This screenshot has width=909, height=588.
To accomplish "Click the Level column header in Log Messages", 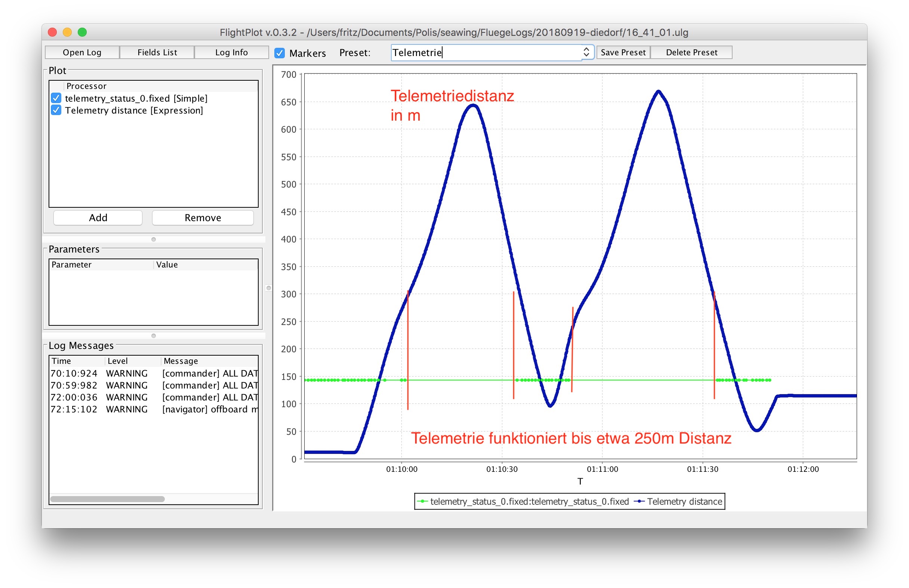I will (118, 361).
